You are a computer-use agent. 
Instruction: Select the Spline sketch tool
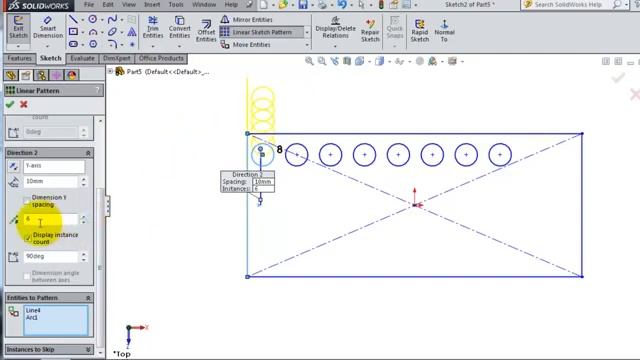click(x=112, y=19)
